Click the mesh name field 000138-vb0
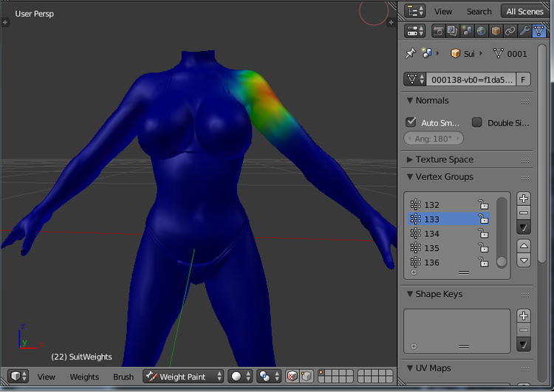The image size is (554, 392). (x=472, y=80)
